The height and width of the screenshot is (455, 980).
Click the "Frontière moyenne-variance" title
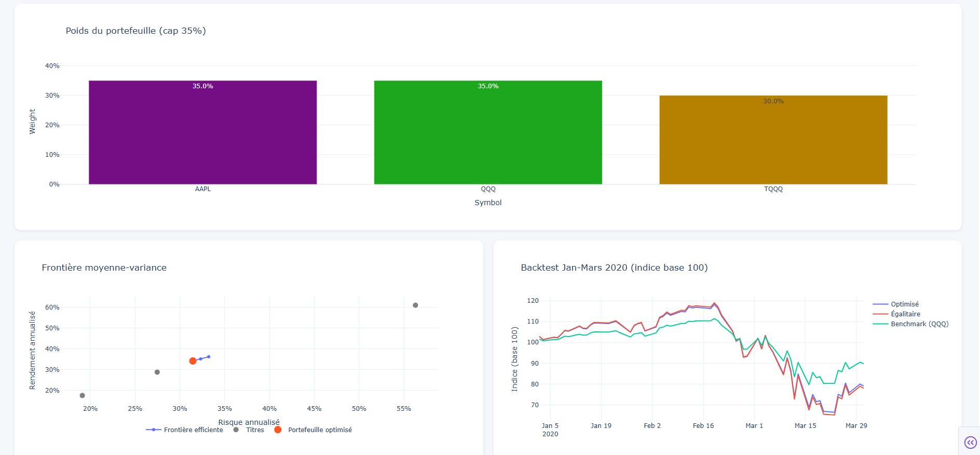pos(104,267)
